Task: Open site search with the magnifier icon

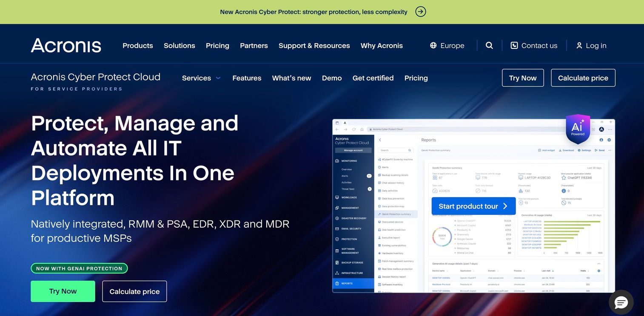Action: tap(489, 45)
